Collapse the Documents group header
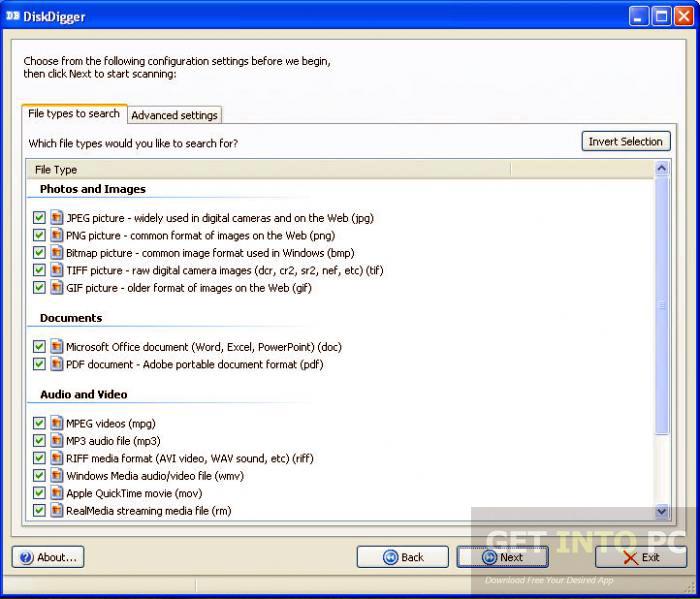 (71, 318)
